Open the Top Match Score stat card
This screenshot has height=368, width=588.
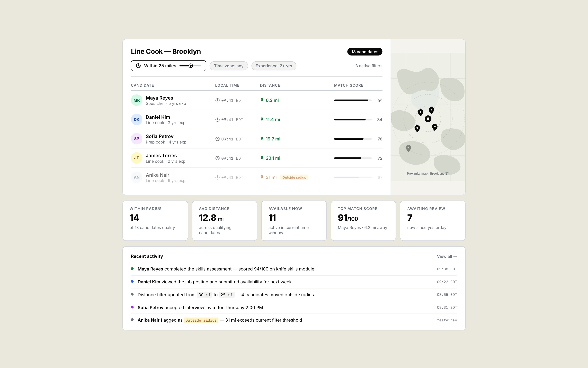tap(363, 221)
